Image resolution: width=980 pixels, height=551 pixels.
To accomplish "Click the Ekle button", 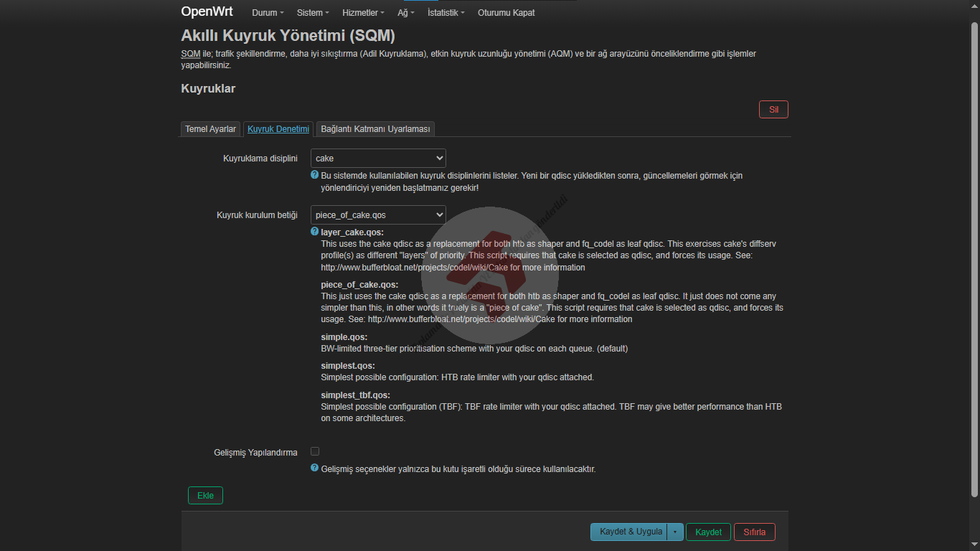I will (x=205, y=496).
